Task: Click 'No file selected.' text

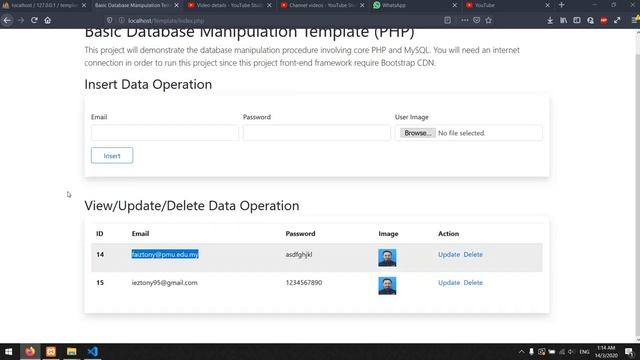Action: 462,133
